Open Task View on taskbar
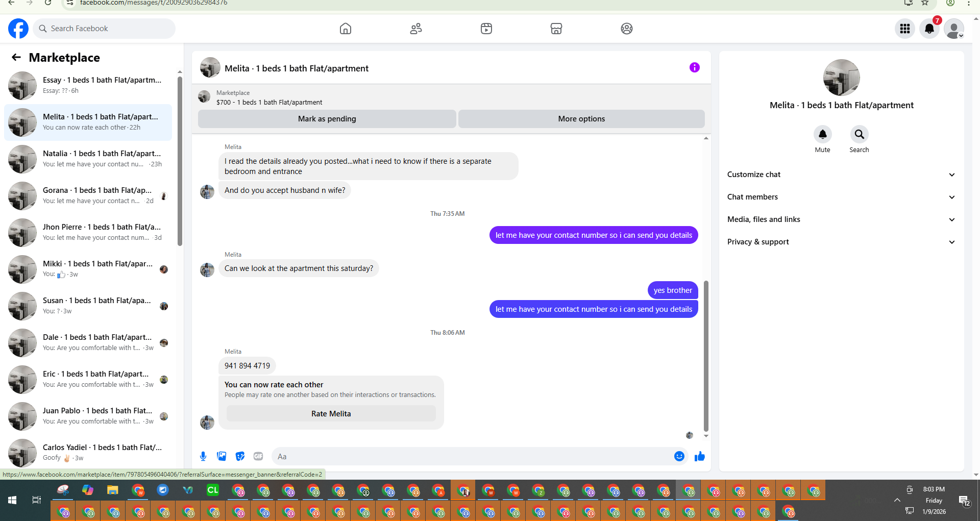This screenshot has width=980, height=521. pos(37,500)
